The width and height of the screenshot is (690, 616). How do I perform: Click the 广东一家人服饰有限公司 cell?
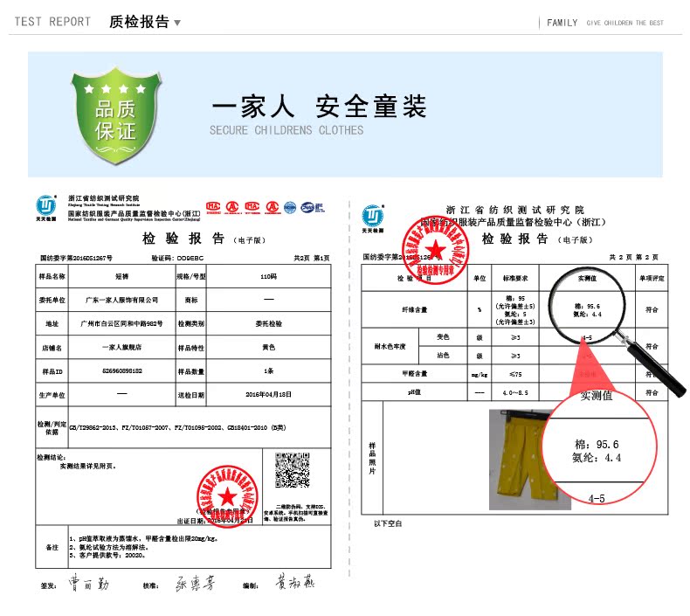122,300
